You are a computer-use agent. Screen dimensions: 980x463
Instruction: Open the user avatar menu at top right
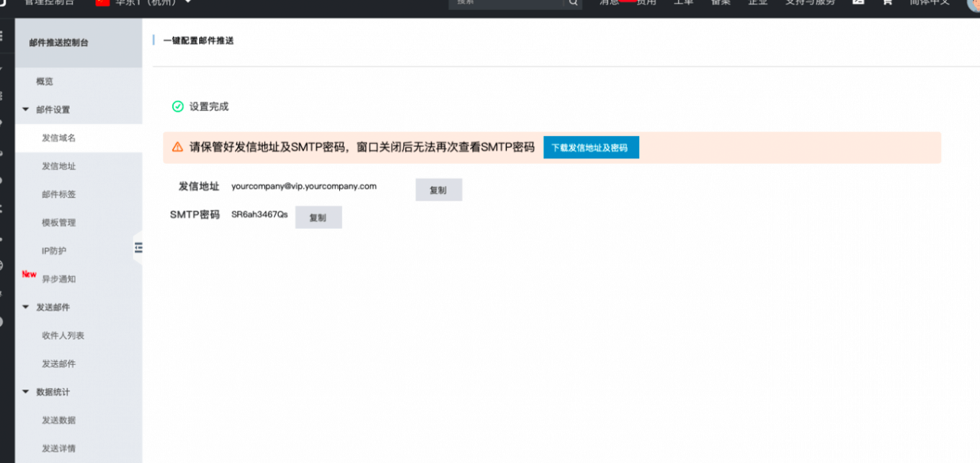[973, 4]
